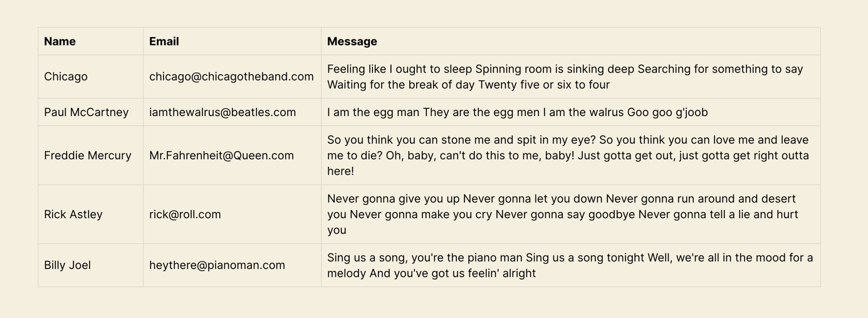Image resolution: width=868 pixels, height=318 pixels.
Task: Click the Message column header
Action: [352, 41]
